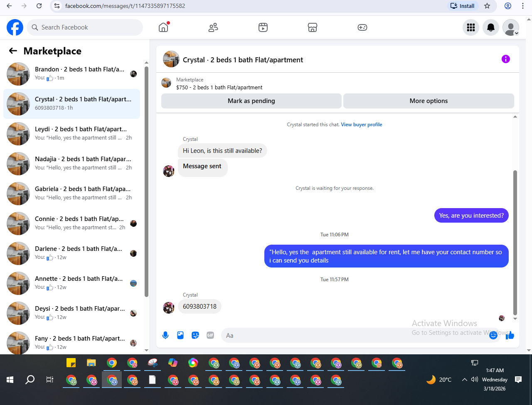Screen dimensions: 532x405
Task: Open the $750 listing title in chat header
Action: [219, 88]
